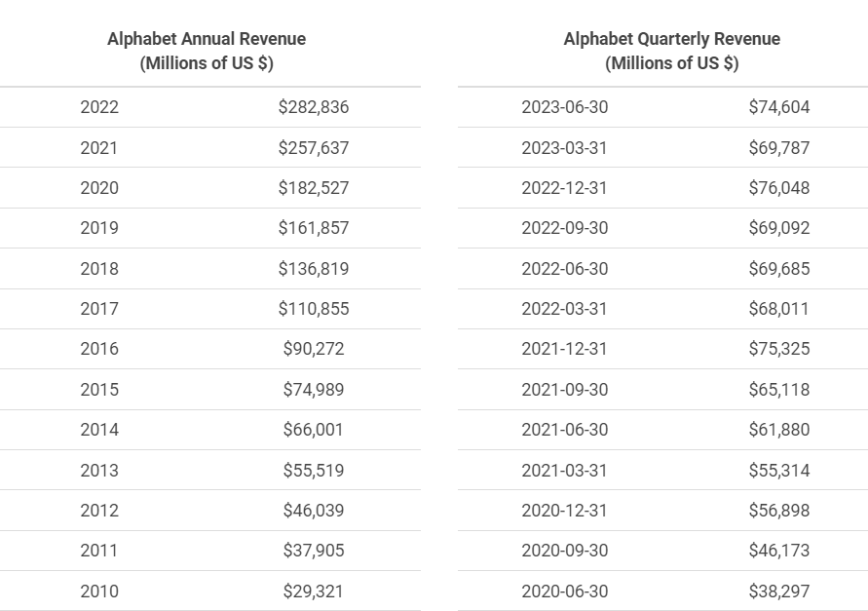This screenshot has height=611, width=868.
Task: Select the $61,880 quarterly value
Action: pos(778,430)
